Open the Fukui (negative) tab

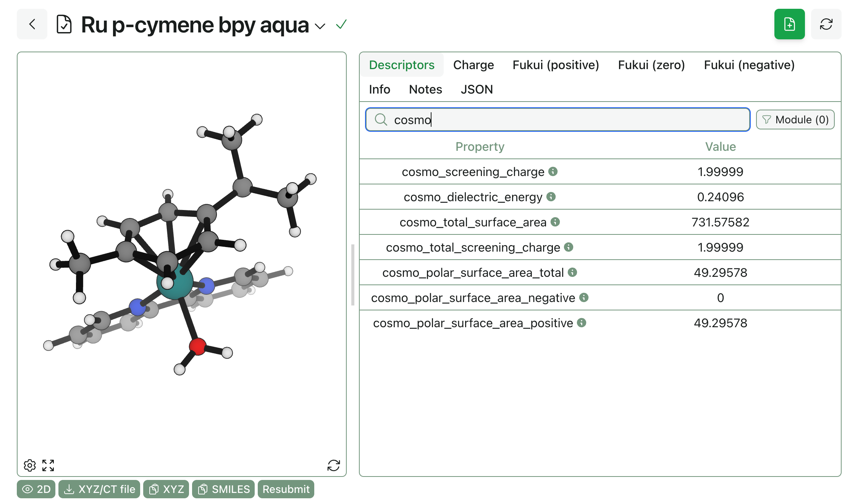click(749, 65)
